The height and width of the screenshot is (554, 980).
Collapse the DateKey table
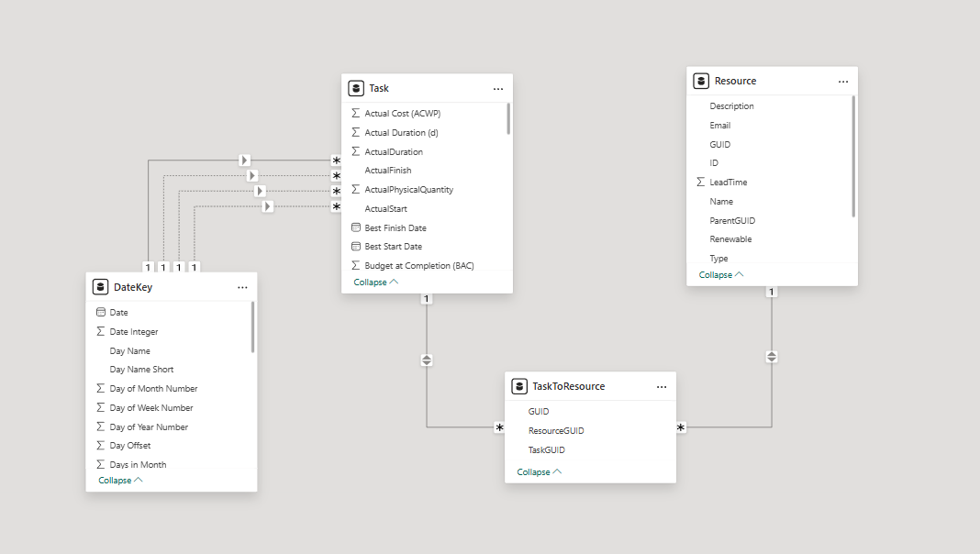click(x=121, y=481)
